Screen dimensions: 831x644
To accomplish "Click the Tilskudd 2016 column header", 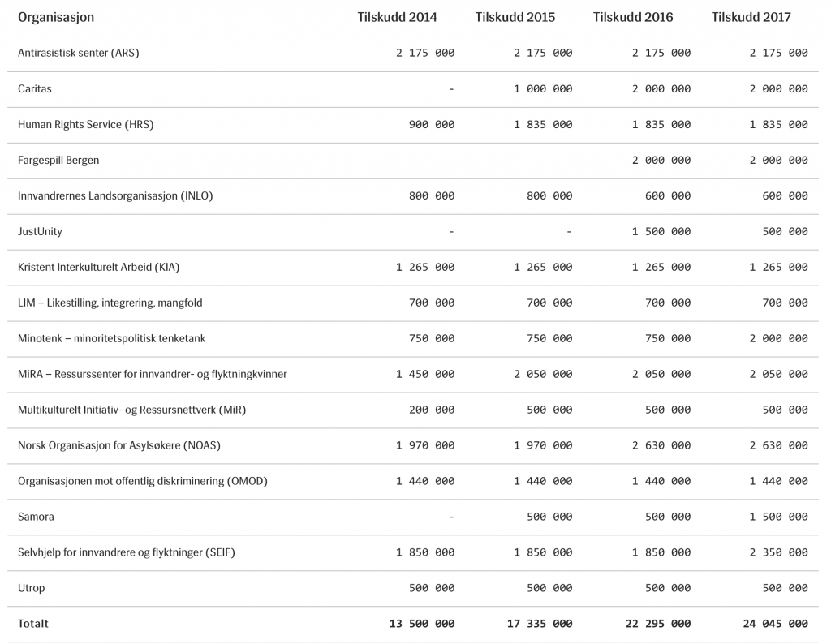I will [x=633, y=17].
